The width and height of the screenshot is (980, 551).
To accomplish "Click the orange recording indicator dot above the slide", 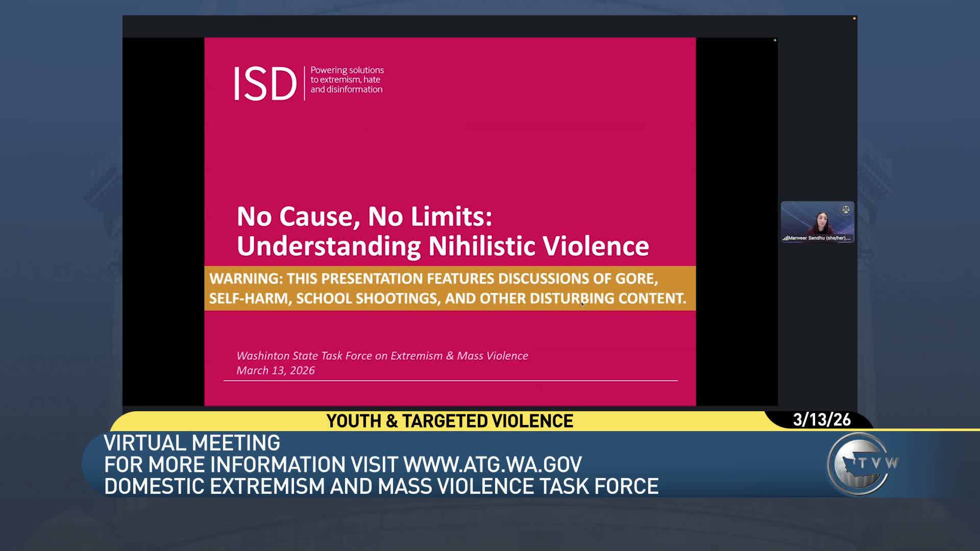I will [854, 18].
